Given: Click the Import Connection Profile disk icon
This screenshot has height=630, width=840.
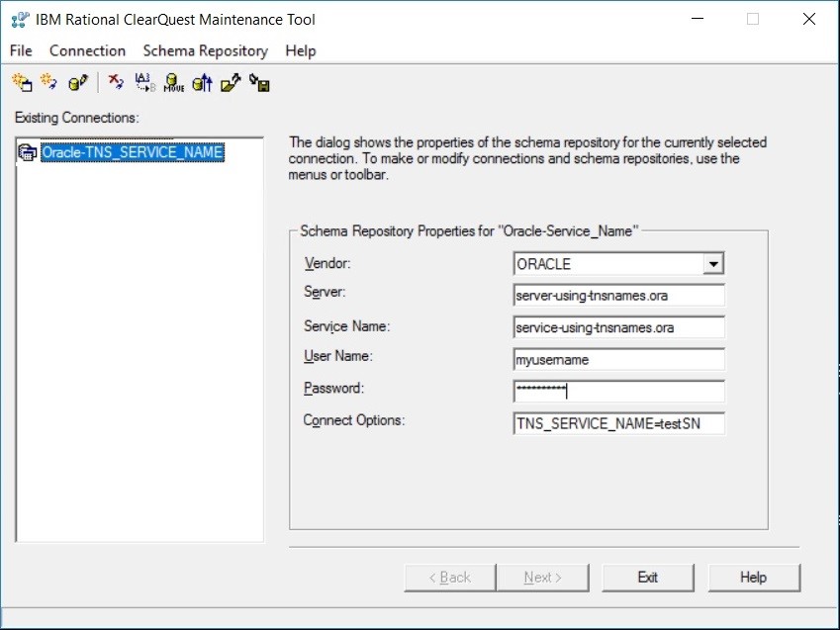Looking at the screenshot, I should click(260, 83).
